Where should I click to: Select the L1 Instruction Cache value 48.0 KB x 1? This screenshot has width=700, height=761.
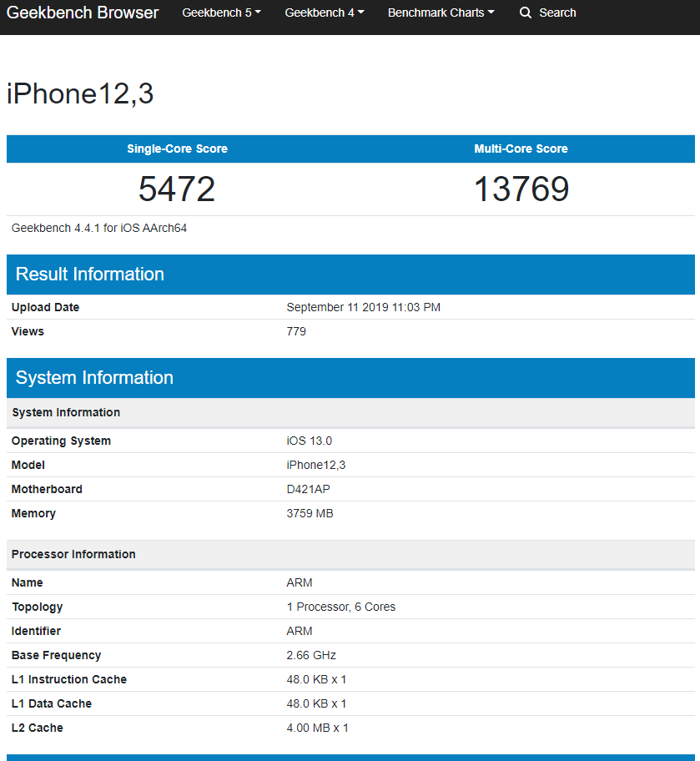tap(316, 679)
